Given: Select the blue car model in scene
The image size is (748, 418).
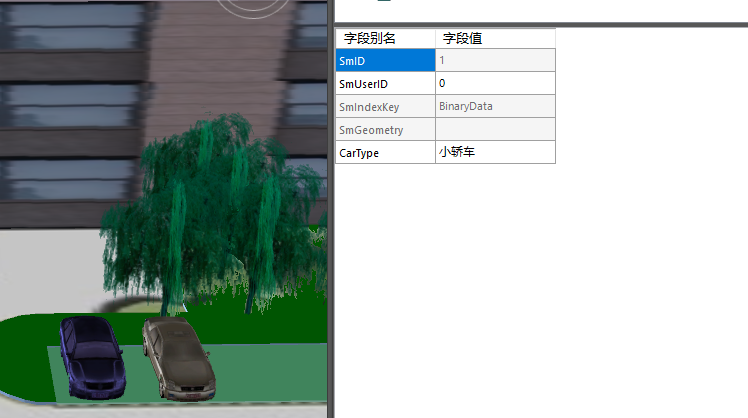Looking at the screenshot, I should point(92,357).
